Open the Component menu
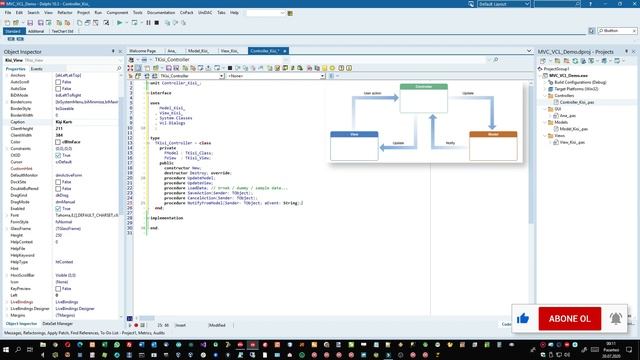This screenshot has width=640, height=360. tap(117, 13)
